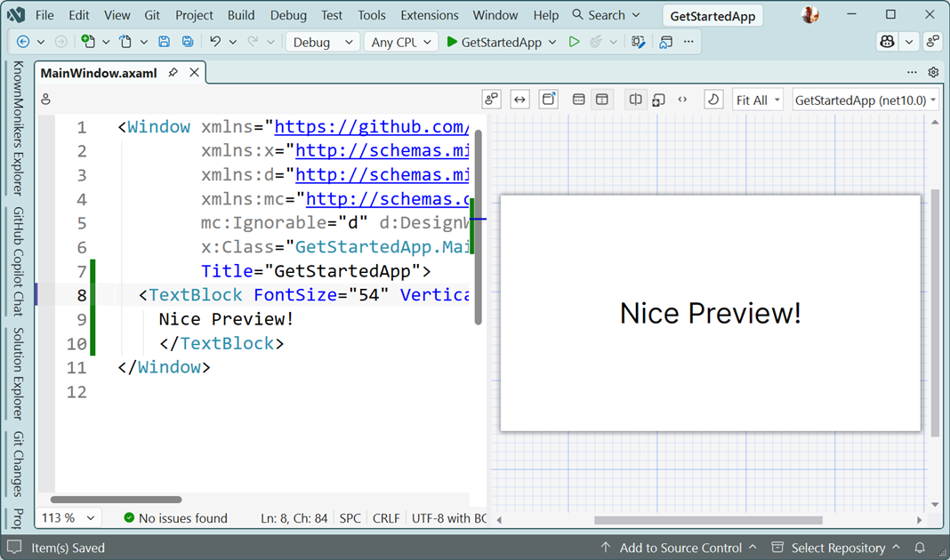Save the current file with Save icon
The width and height of the screenshot is (950, 560).
coord(164,42)
